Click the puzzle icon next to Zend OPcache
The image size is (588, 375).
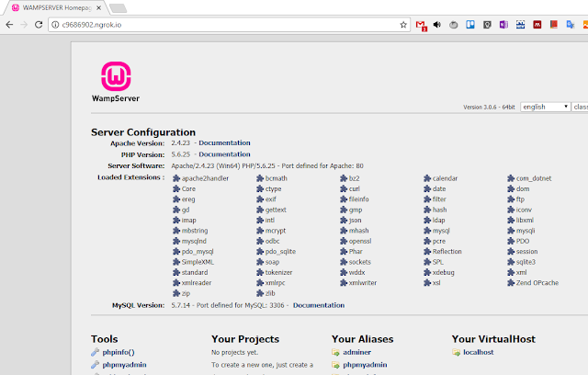[x=511, y=283]
